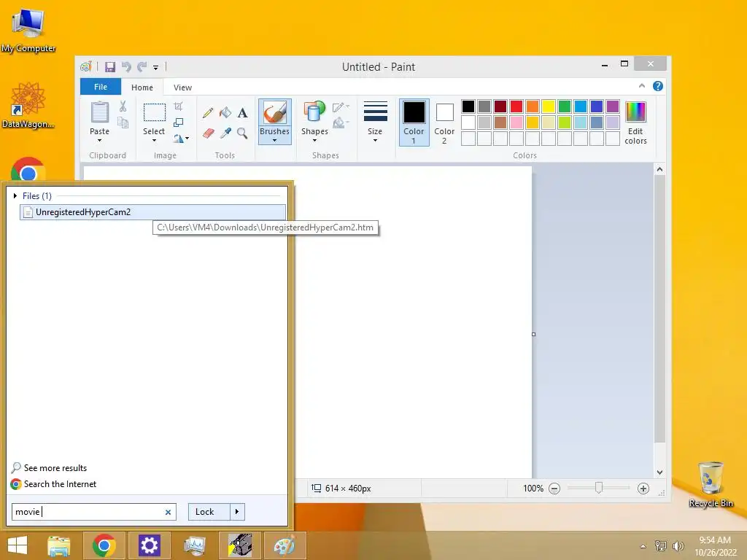Expand the Brushes dropdown arrow

pos(274,141)
